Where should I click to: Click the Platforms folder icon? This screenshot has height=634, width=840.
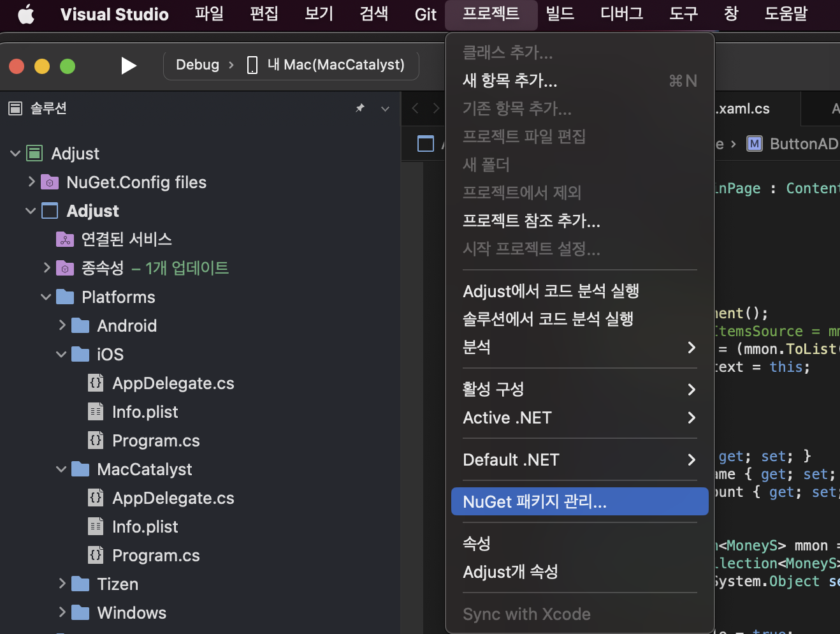click(x=65, y=297)
